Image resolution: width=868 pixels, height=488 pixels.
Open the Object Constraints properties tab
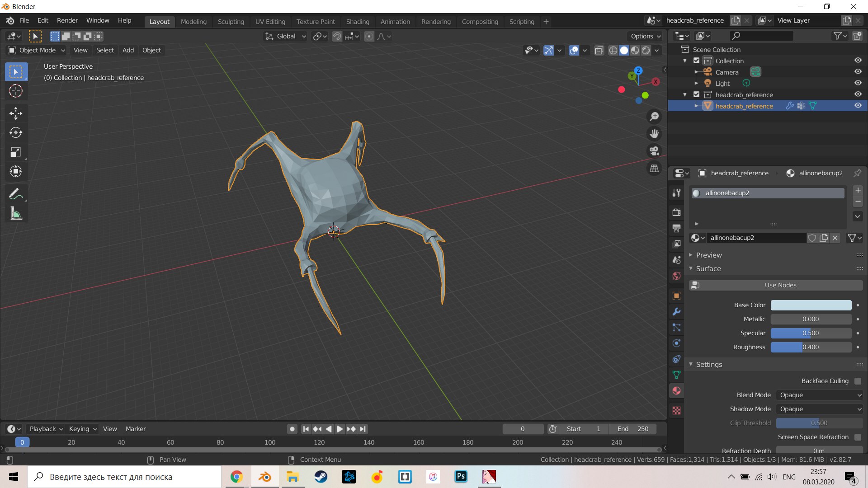[676, 359]
